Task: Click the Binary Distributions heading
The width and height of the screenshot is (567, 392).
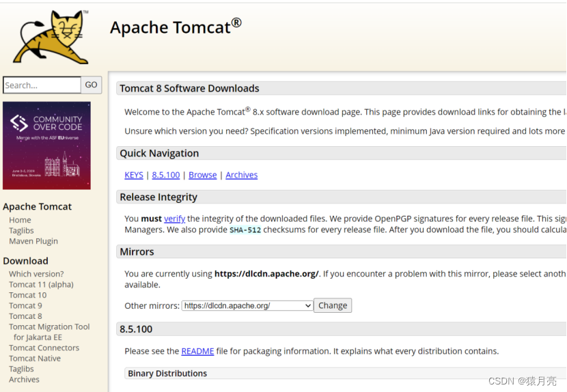Action: (x=167, y=373)
